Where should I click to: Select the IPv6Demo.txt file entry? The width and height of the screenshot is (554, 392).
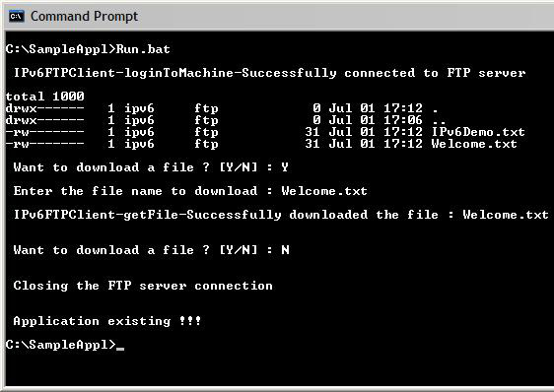[x=265, y=132]
